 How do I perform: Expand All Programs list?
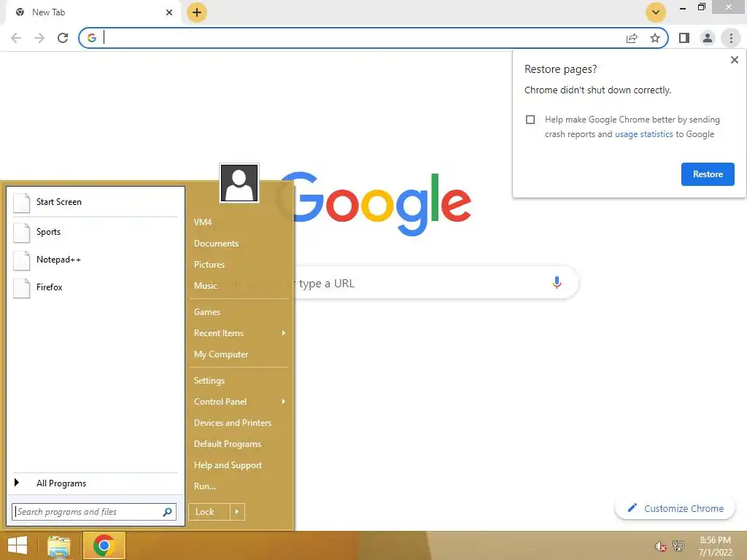tap(96, 483)
